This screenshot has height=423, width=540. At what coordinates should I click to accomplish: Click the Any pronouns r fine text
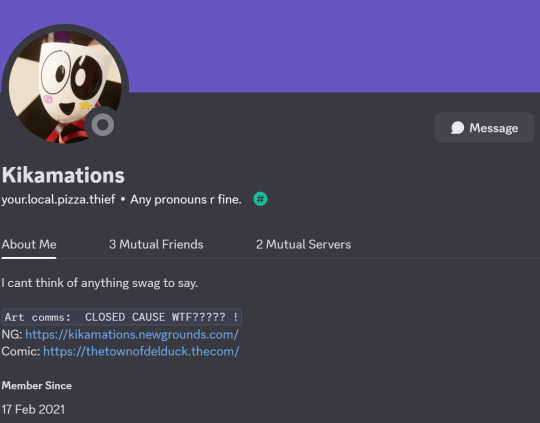[186, 199]
